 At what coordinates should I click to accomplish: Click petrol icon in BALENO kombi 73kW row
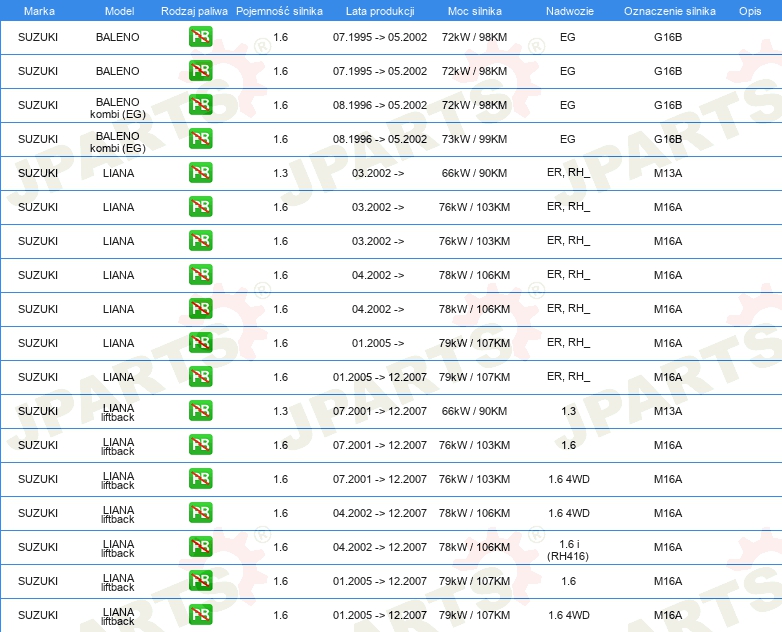tap(200, 139)
